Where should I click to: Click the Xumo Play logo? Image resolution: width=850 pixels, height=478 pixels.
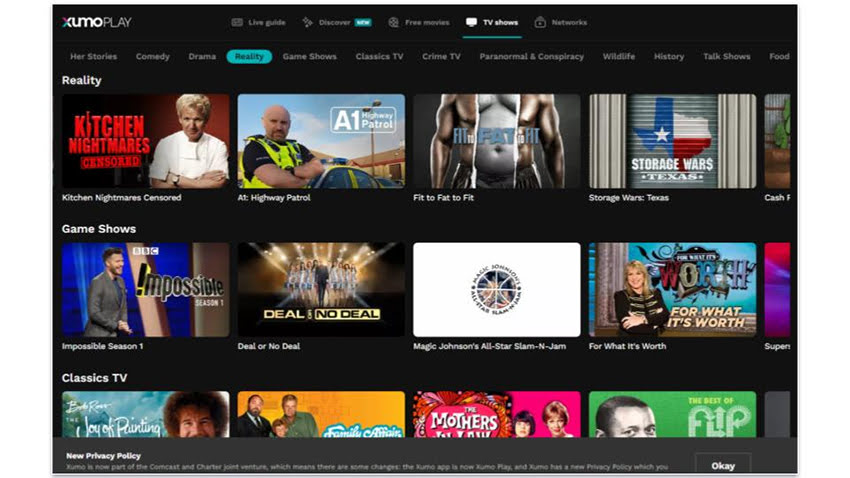click(96, 22)
